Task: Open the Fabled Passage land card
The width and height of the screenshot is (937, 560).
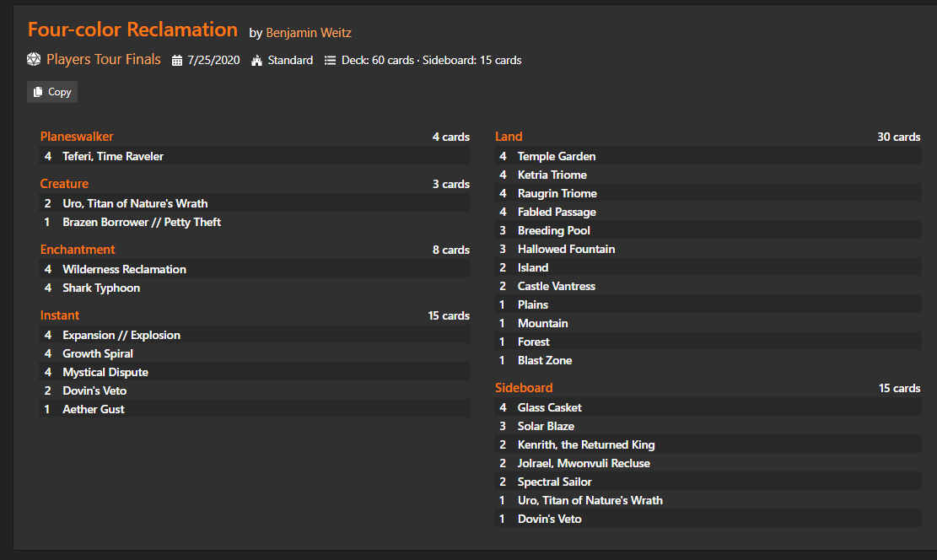Action: coord(557,212)
